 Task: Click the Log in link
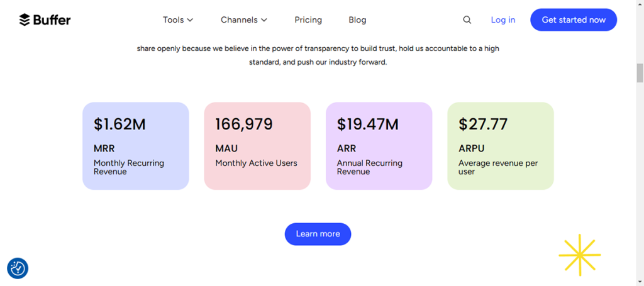pos(502,20)
